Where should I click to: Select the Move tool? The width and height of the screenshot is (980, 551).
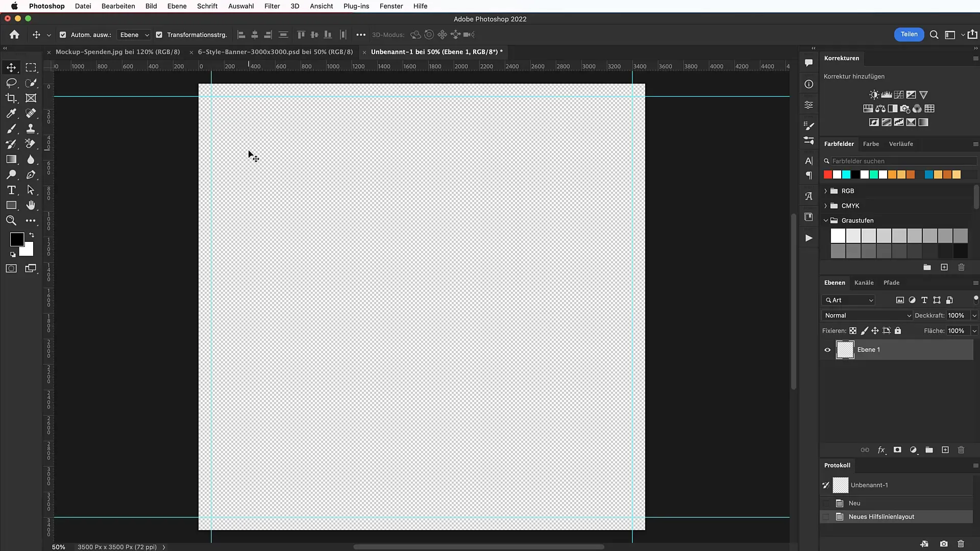click(x=11, y=67)
